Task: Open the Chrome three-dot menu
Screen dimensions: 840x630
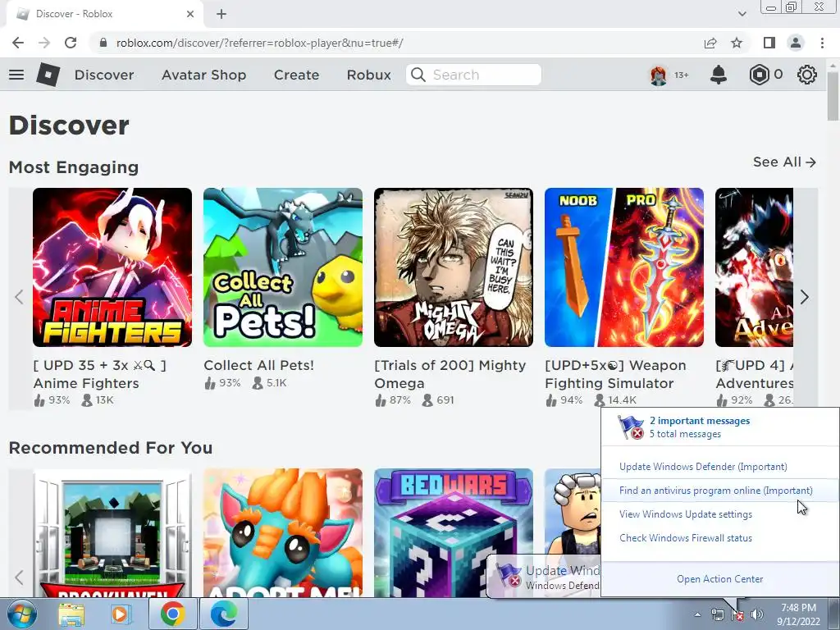Action: click(822, 43)
